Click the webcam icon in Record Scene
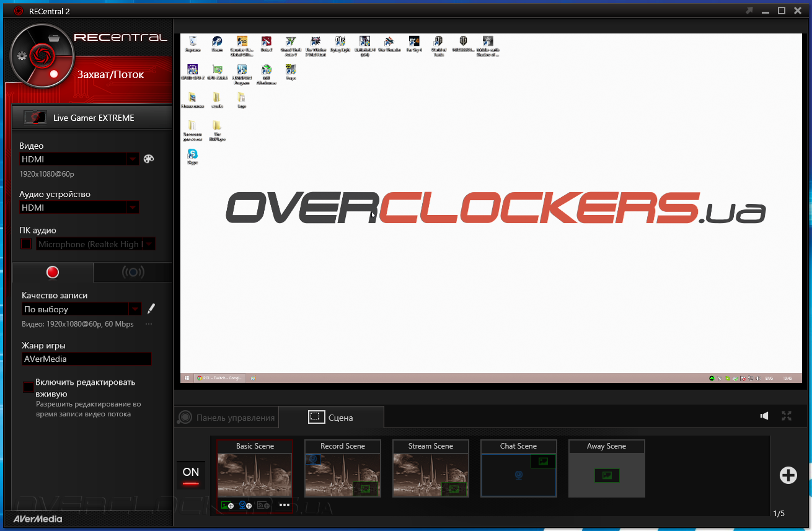812x531 pixels. (313, 459)
